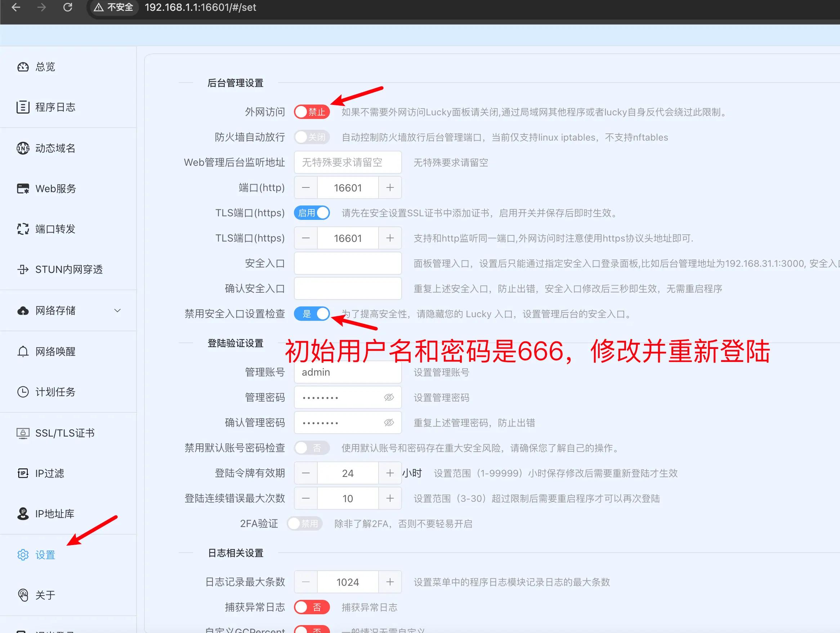Open 计划任务 menu item
The height and width of the screenshot is (633, 840).
[68, 392]
